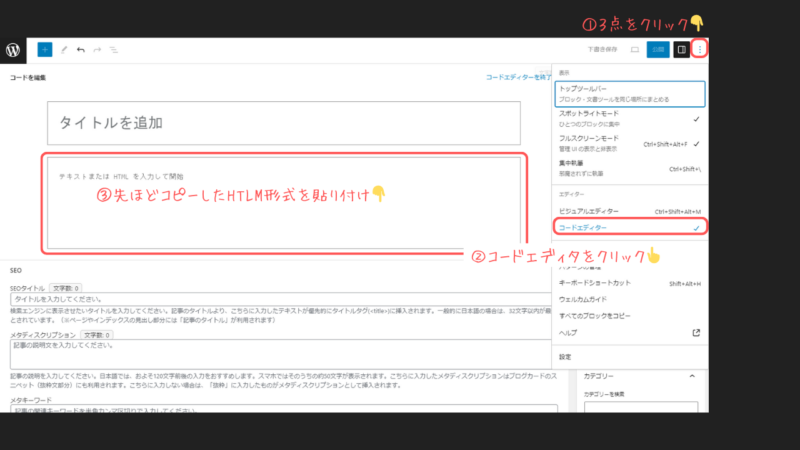Click the WordPress logo icon

tap(13, 50)
